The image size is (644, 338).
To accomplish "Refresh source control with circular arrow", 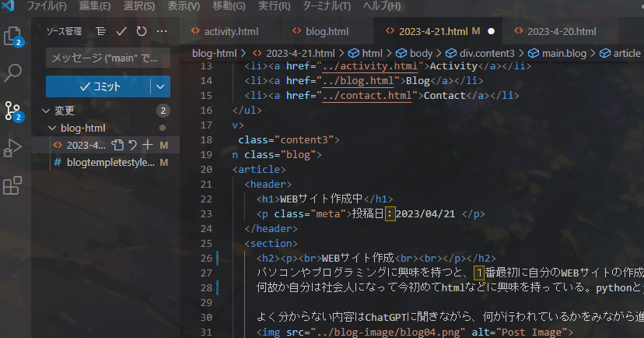I will (142, 31).
